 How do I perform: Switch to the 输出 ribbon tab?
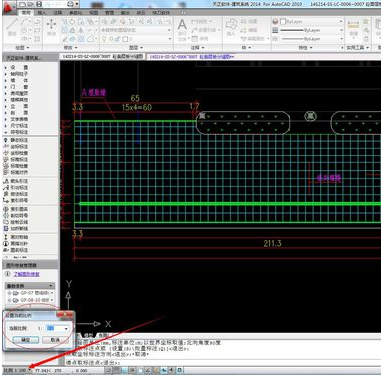point(125,13)
